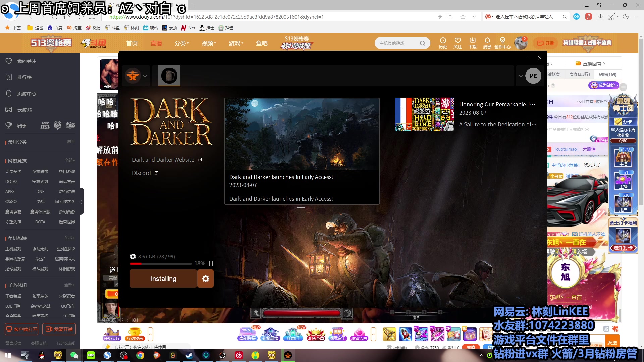Click the Douyu search magnifier icon
Image resolution: width=644 pixels, height=362 pixels.
coord(422,43)
